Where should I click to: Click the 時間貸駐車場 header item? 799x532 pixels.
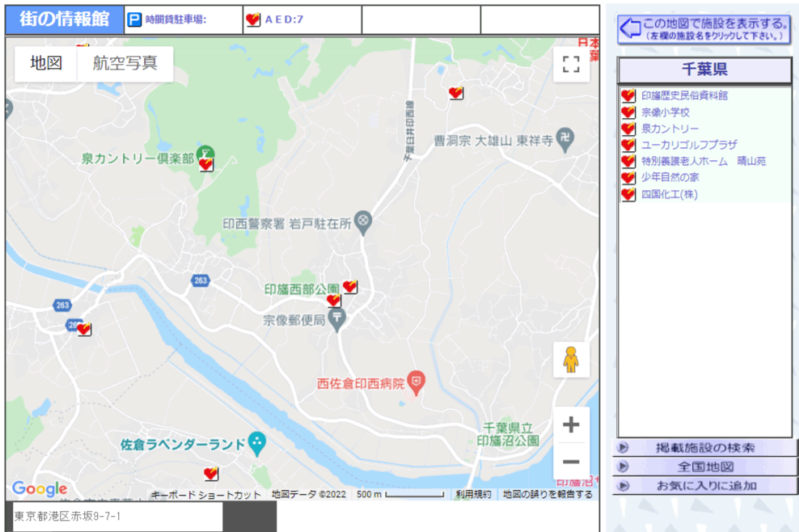coord(175,20)
